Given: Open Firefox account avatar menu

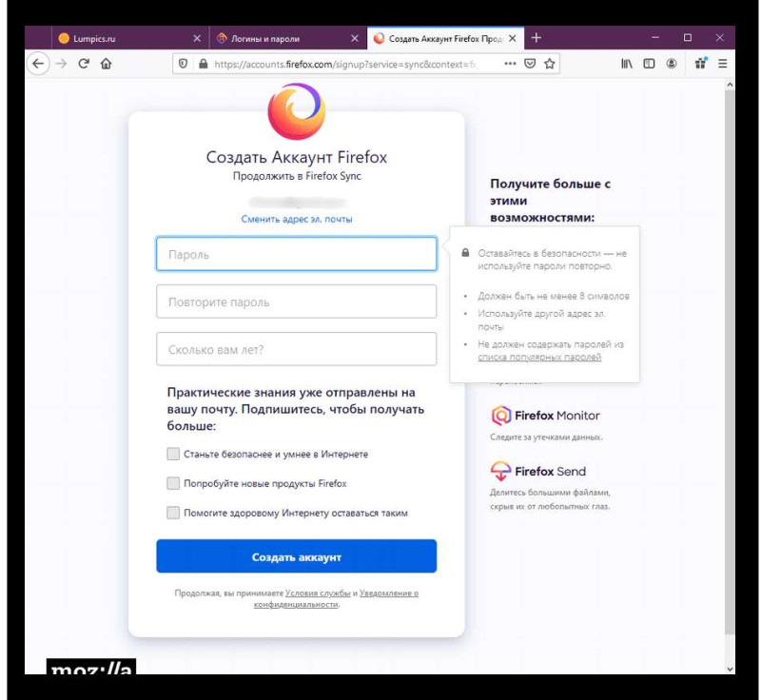Looking at the screenshot, I should point(672,64).
